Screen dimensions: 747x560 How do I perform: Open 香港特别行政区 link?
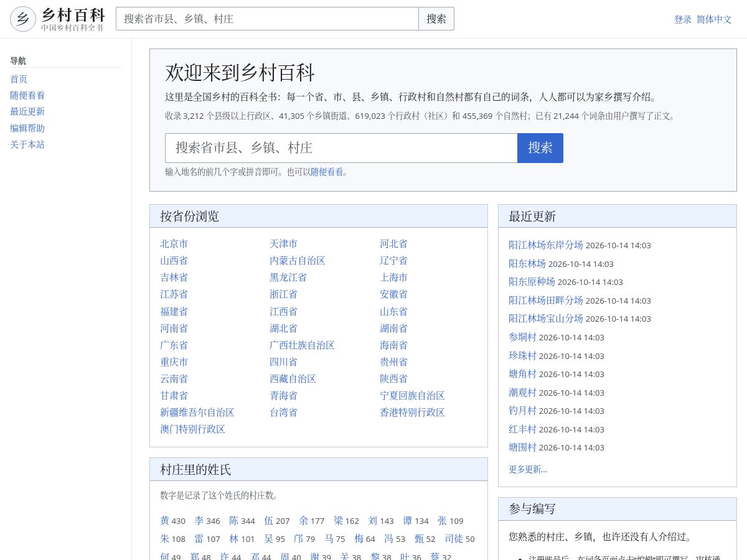coord(413,412)
